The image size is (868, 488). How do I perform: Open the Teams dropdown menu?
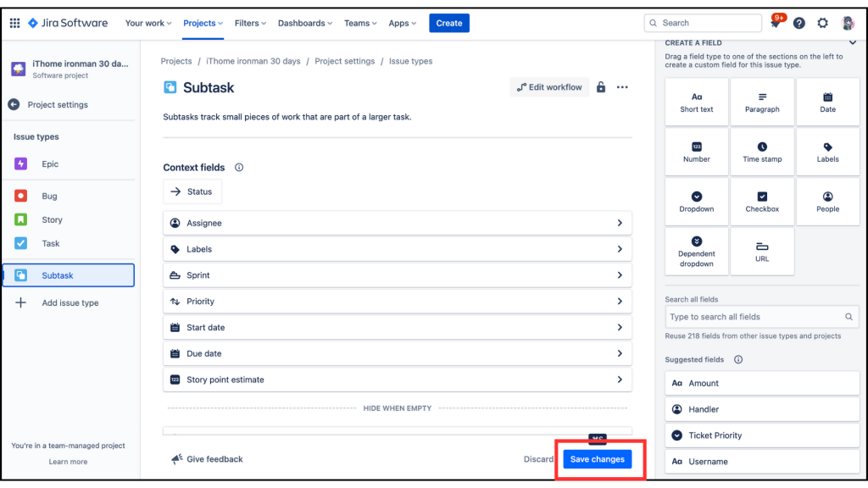pyautogui.click(x=360, y=23)
